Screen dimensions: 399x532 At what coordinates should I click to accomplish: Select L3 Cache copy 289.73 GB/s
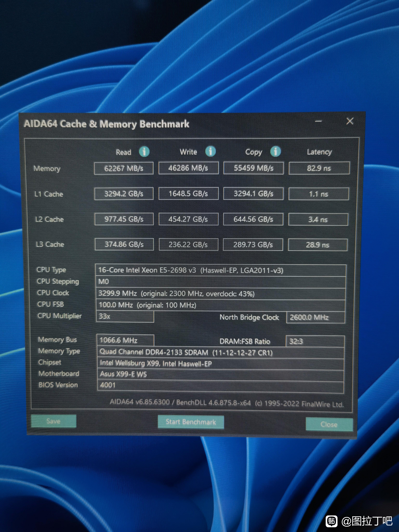pyautogui.click(x=253, y=245)
